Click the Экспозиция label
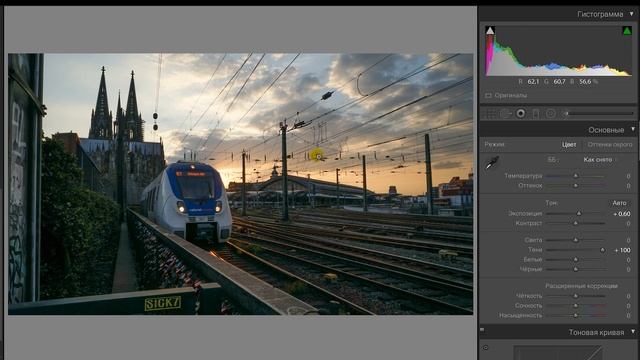640x360 pixels. coord(525,213)
